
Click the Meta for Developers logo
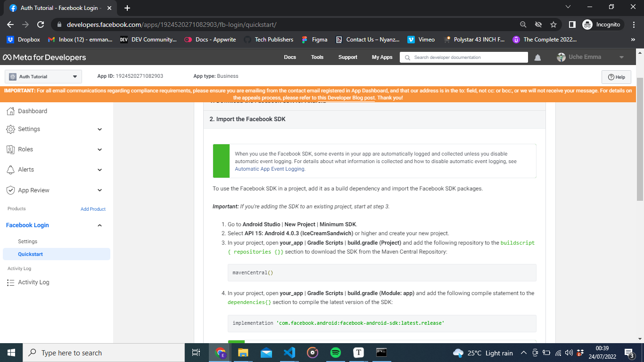[x=44, y=58]
